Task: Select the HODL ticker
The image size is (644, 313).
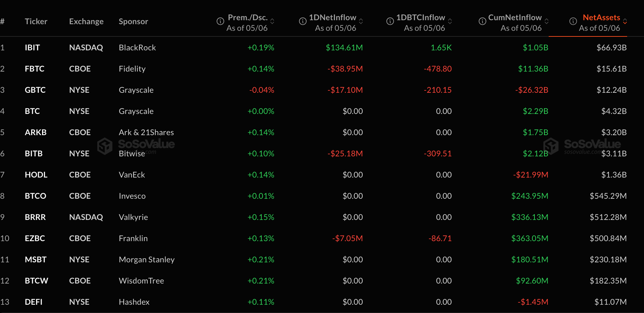Action: click(36, 175)
